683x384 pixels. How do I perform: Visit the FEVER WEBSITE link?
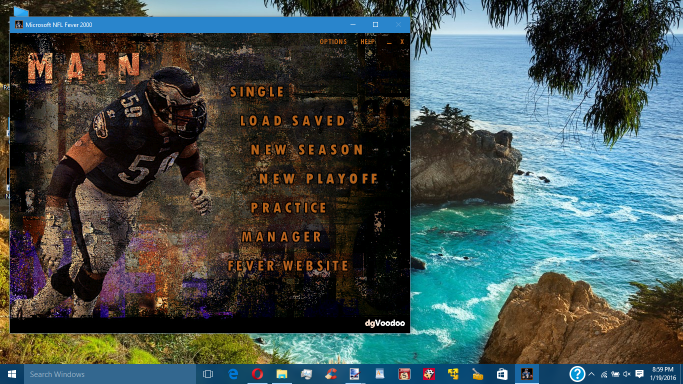click(288, 266)
